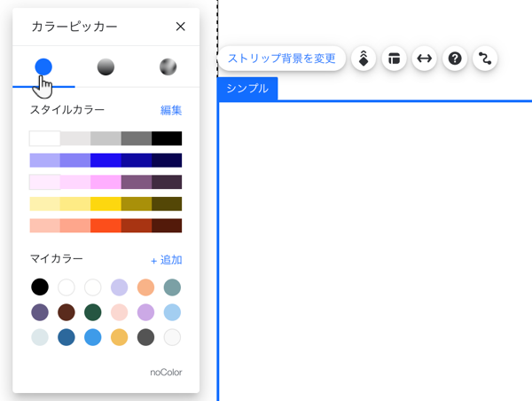This screenshot has width=532, height=401.
Task: Choose the peach orange my color circle
Action: pos(145,287)
